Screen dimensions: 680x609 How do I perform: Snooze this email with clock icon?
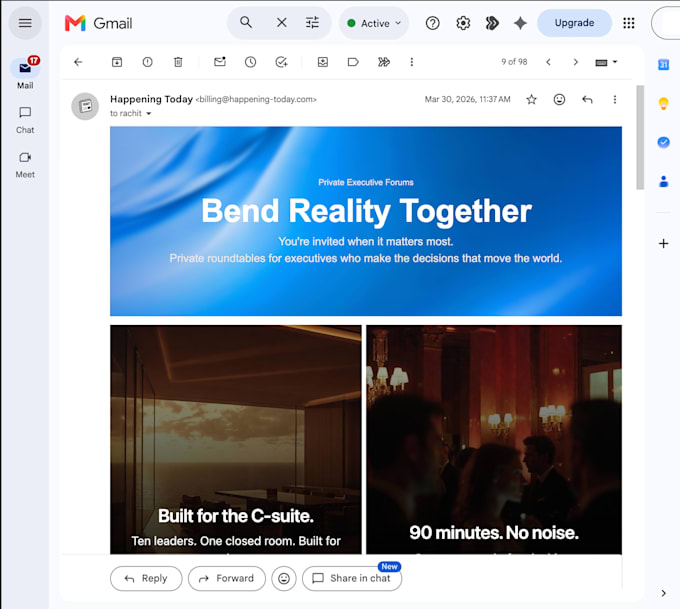(x=250, y=62)
